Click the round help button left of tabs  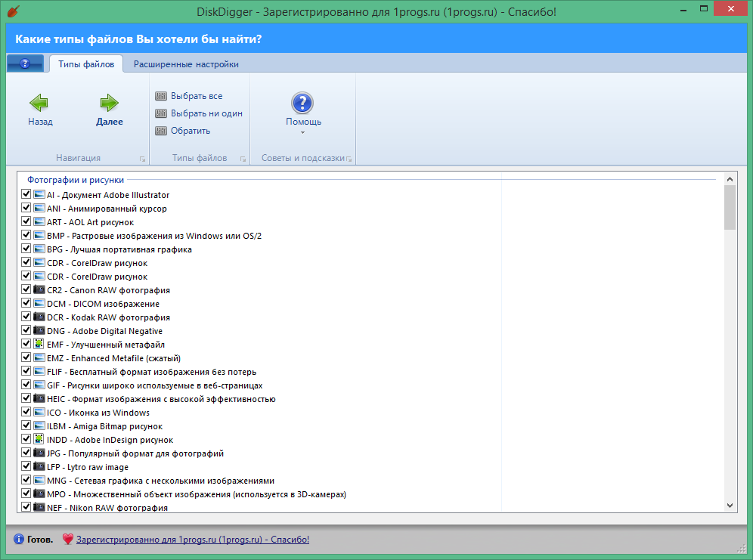25,63
